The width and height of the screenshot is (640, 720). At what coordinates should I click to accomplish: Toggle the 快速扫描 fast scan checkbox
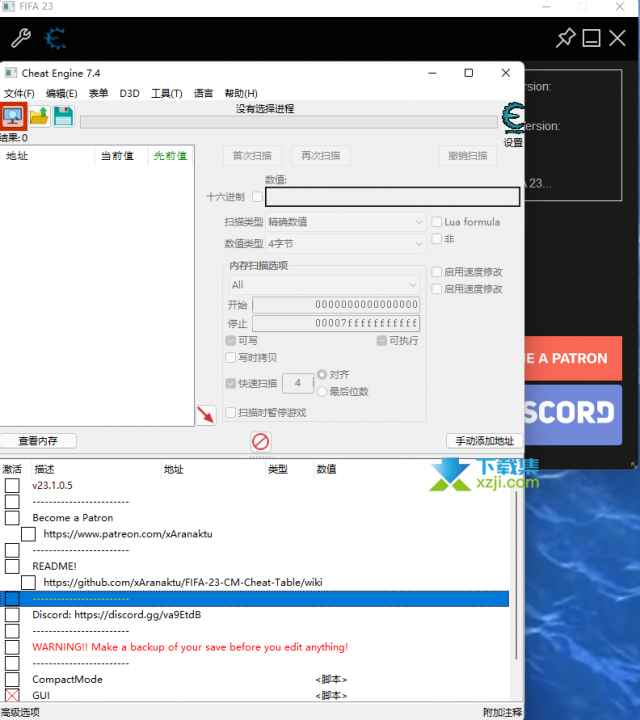(231, 383)
